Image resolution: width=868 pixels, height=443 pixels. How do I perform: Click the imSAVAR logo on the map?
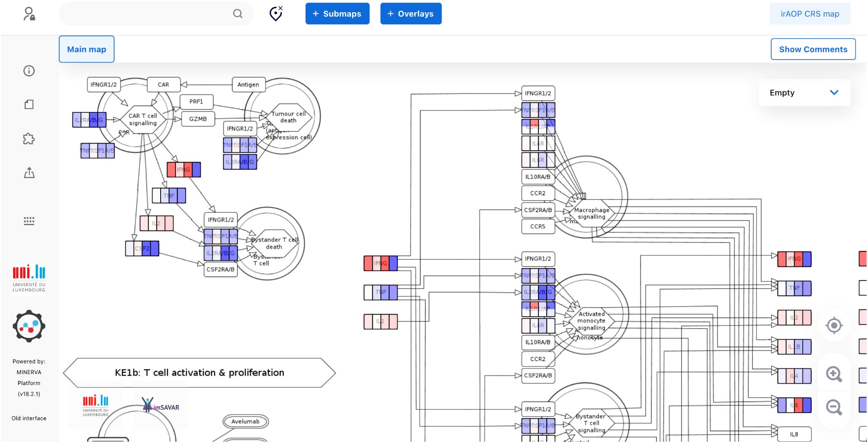161,405
